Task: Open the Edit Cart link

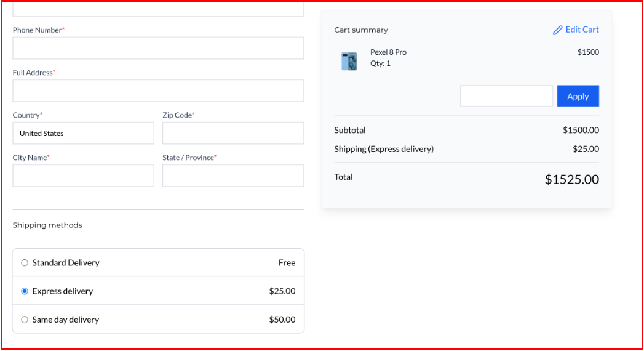Action: tap(581, 30)
